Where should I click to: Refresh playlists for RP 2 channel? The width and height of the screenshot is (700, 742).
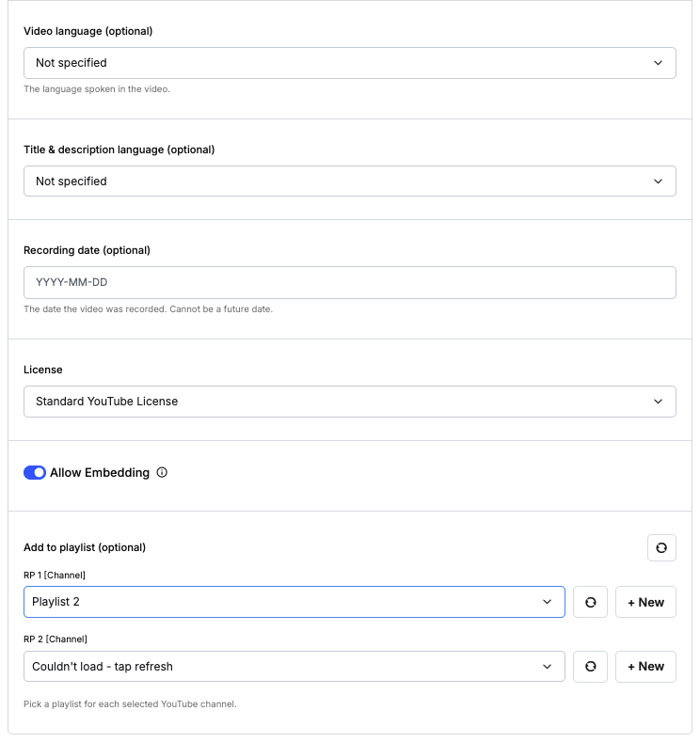(x=590, y=666)
